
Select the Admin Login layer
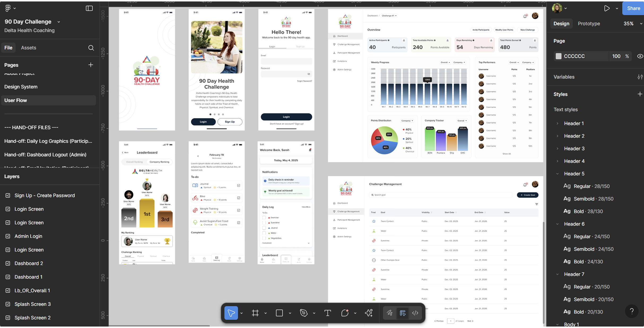coord(28,236)
